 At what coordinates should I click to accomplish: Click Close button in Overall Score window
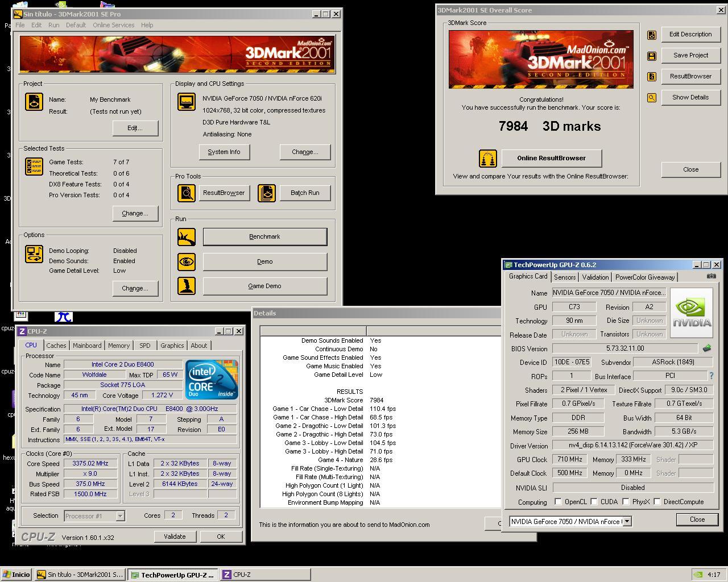tap(691, 169)
